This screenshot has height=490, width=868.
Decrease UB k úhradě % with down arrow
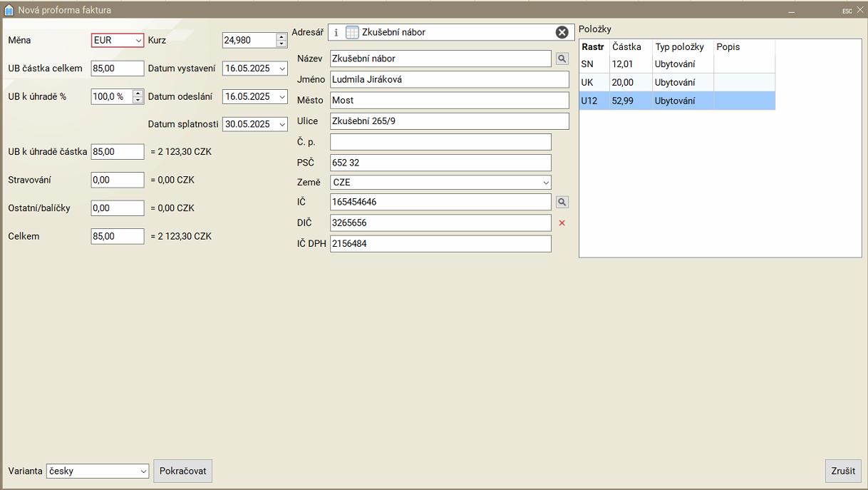(138, 100)
